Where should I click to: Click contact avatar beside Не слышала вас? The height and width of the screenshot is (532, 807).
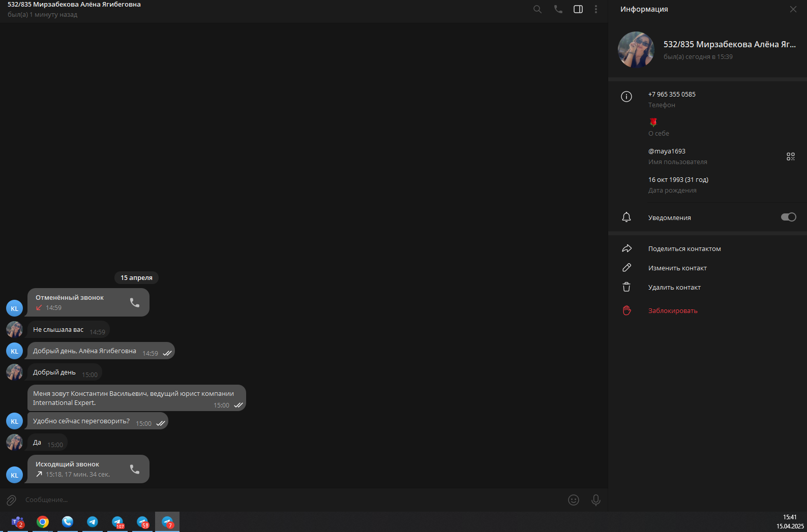pyautogui.click(x=14, y=329)
